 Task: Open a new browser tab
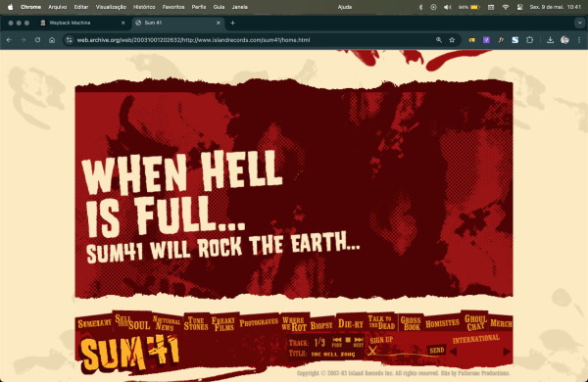click(232, 23)
